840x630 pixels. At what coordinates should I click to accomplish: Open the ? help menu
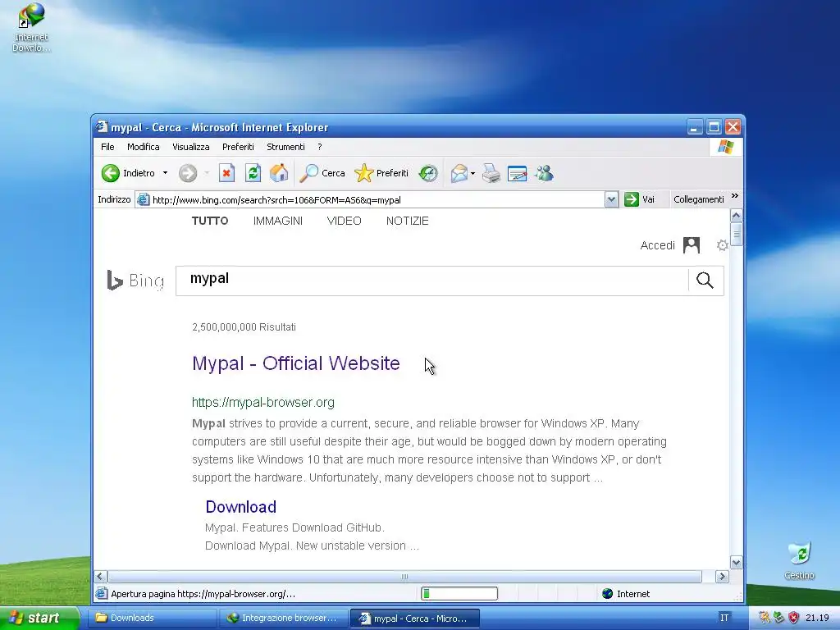(320, 147)
